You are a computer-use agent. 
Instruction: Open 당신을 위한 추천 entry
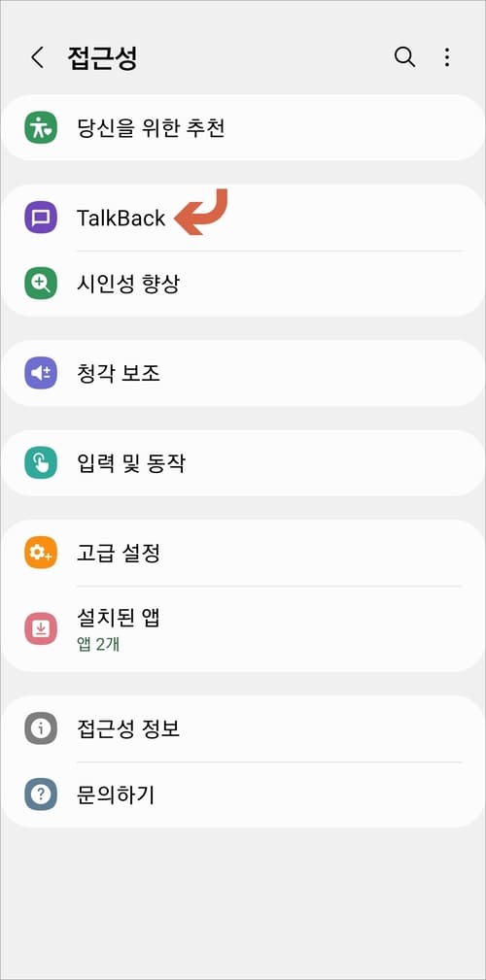tap(243, 128)
